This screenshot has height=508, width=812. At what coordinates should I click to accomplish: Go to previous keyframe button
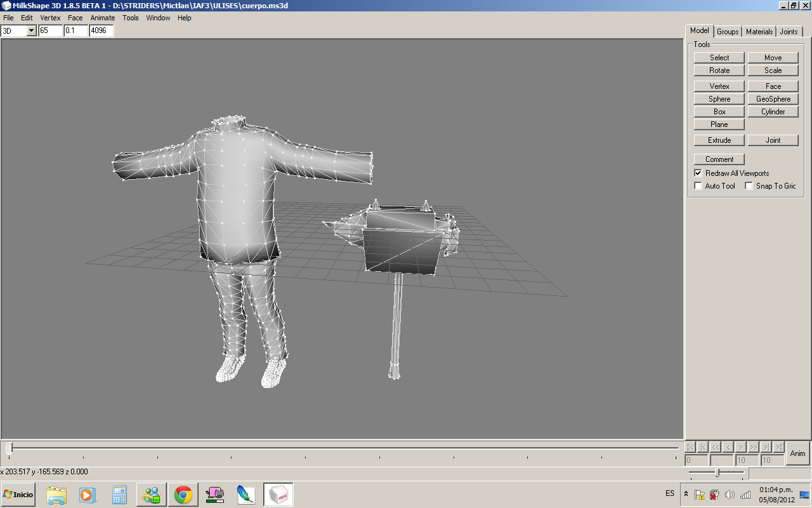[704, 447]
